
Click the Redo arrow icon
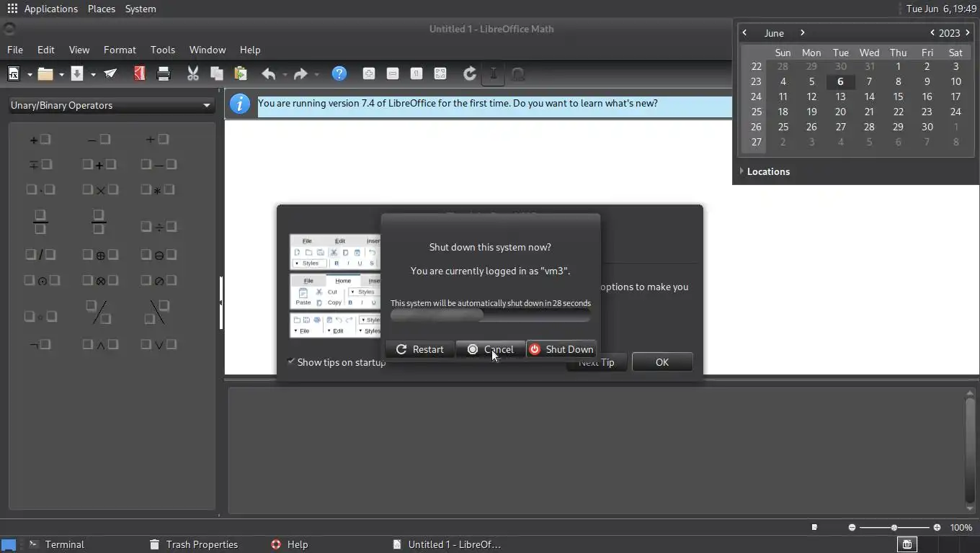pos(300,73)
